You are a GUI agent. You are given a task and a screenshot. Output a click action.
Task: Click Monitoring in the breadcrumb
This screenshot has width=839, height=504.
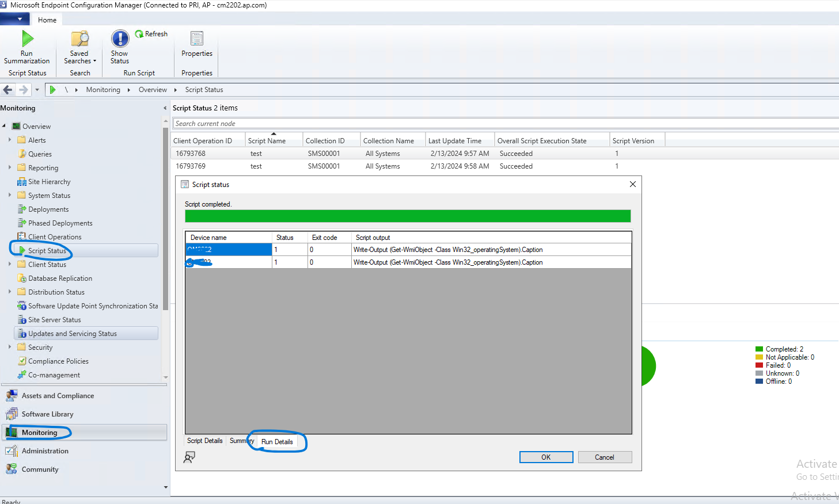[x=103, y=90]
